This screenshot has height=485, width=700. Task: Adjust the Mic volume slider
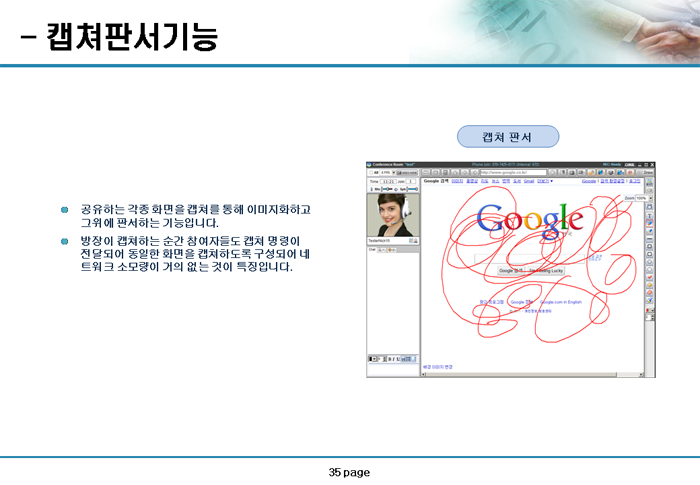[387, 189]
